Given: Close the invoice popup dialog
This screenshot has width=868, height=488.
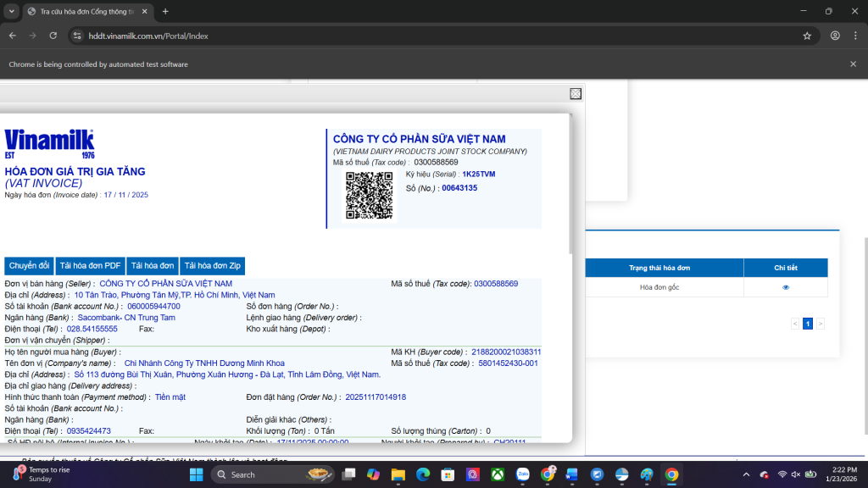Looking at the screenshot, I should click(576, 94).
